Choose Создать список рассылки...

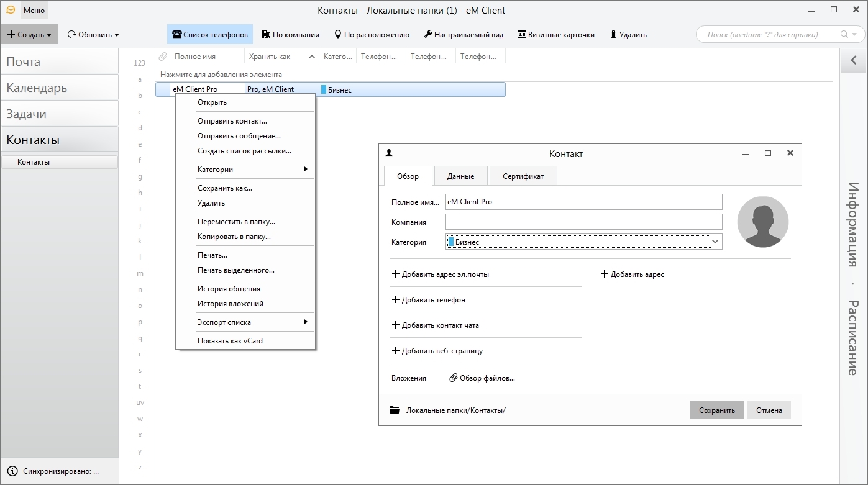pyautogui.click(x=245, y=151)
